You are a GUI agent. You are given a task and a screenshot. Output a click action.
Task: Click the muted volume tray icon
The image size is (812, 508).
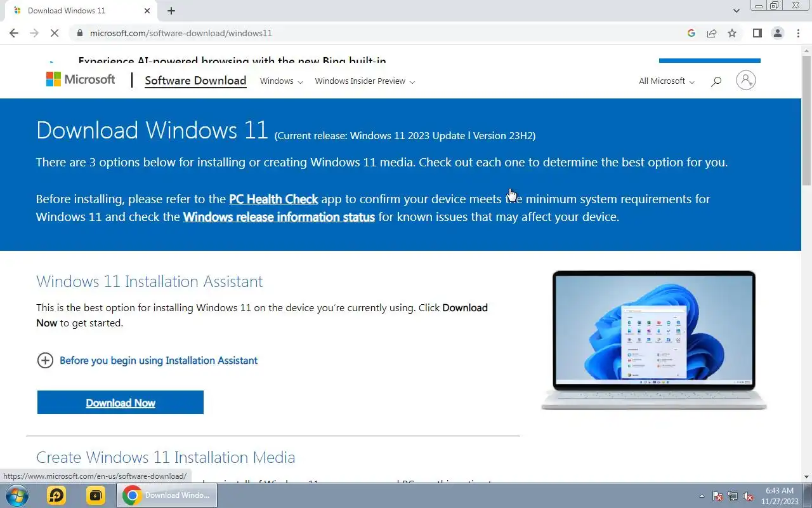click(748, 496)
